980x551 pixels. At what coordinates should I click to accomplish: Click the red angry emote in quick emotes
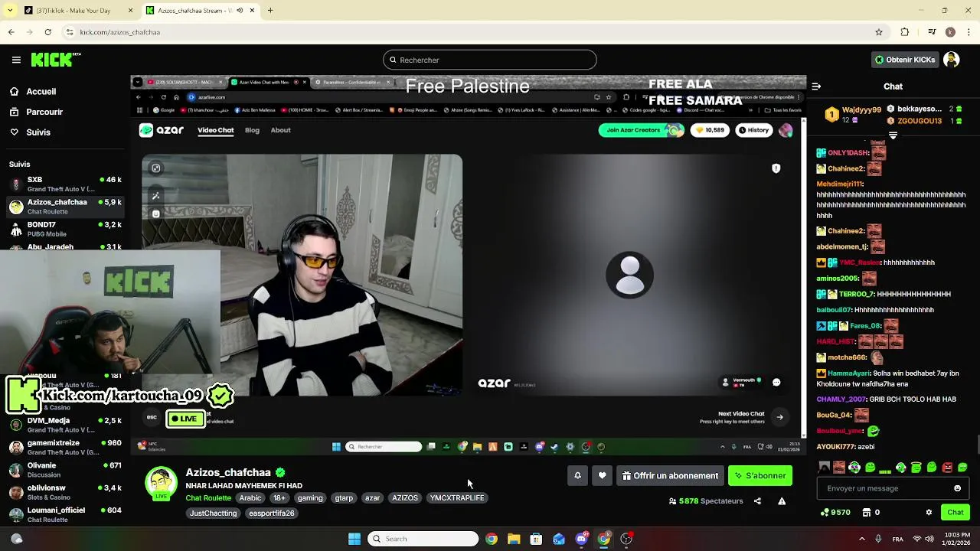947,467
